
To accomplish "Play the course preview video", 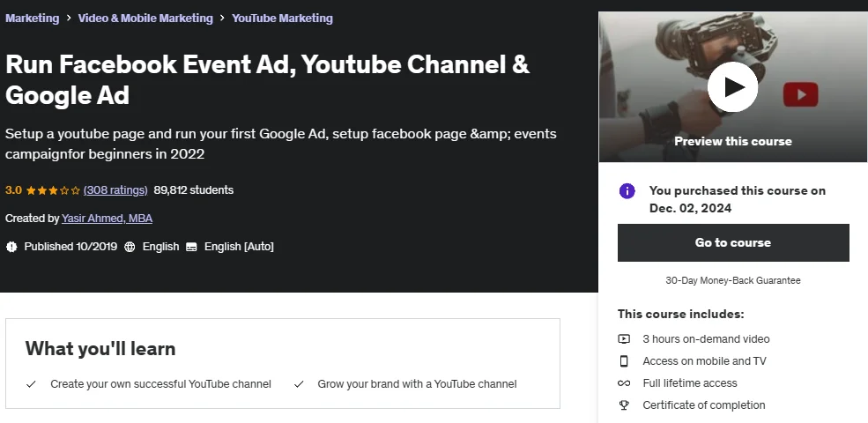I will (732, 87).
